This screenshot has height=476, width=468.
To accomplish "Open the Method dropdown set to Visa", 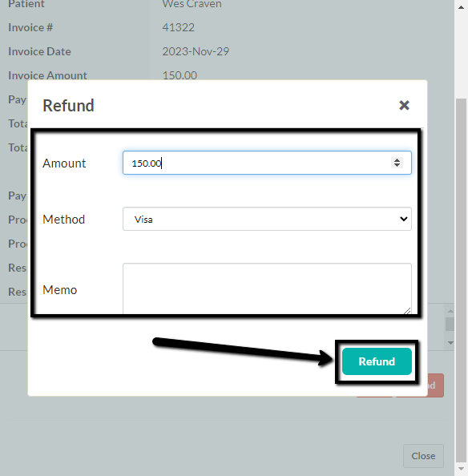I will (x=267, y=219).
